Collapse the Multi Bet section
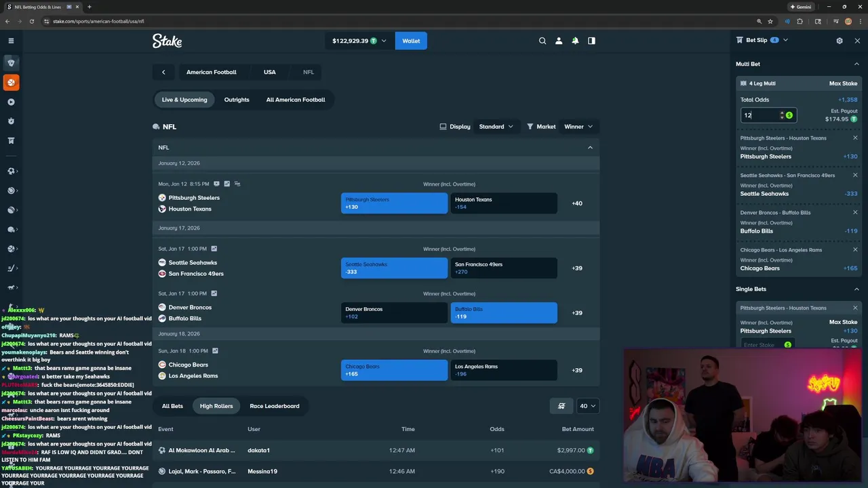This screenshot has height=488, width=868. pyautogui.click(x=856, y=64)
